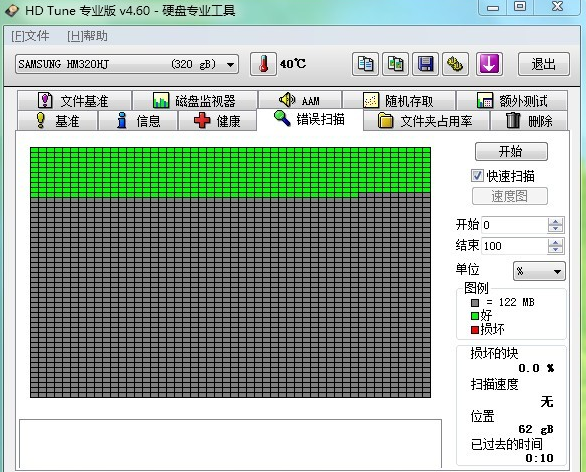Viewport: 586px width, 472px height.
Task: Switch to the 基准 benchmark tab
Action: point(58,121)
